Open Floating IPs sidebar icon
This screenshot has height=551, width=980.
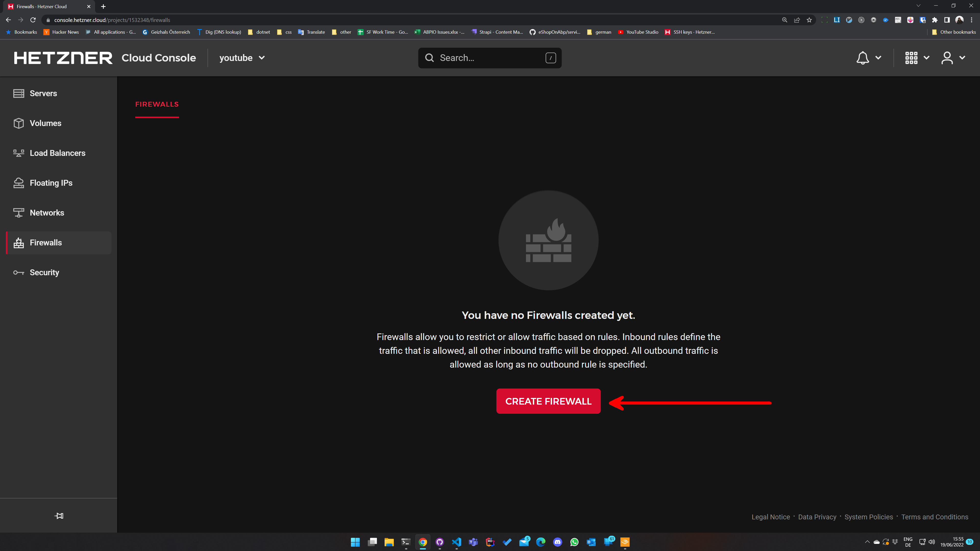click(18, 183)
